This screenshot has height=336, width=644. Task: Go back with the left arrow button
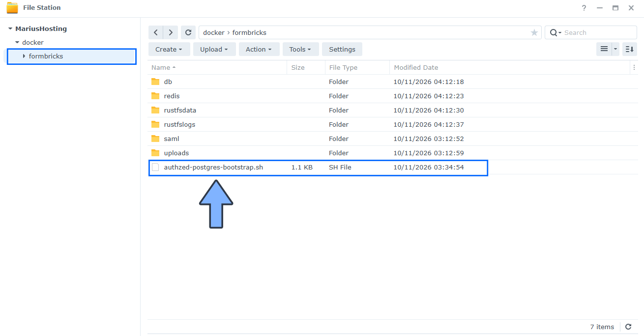pyautogui.click(x=156, y=32)
